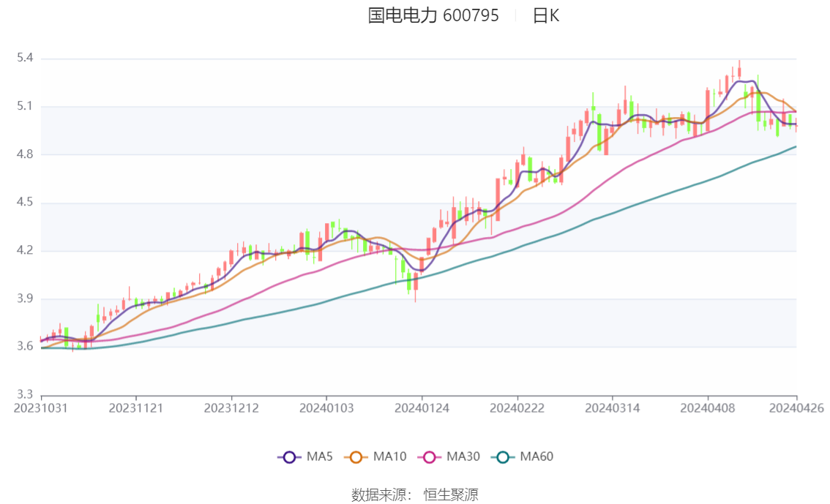The image size is (830, 504).
Task: Click the 3.3 y-axis price label
Action: point(25,394)
